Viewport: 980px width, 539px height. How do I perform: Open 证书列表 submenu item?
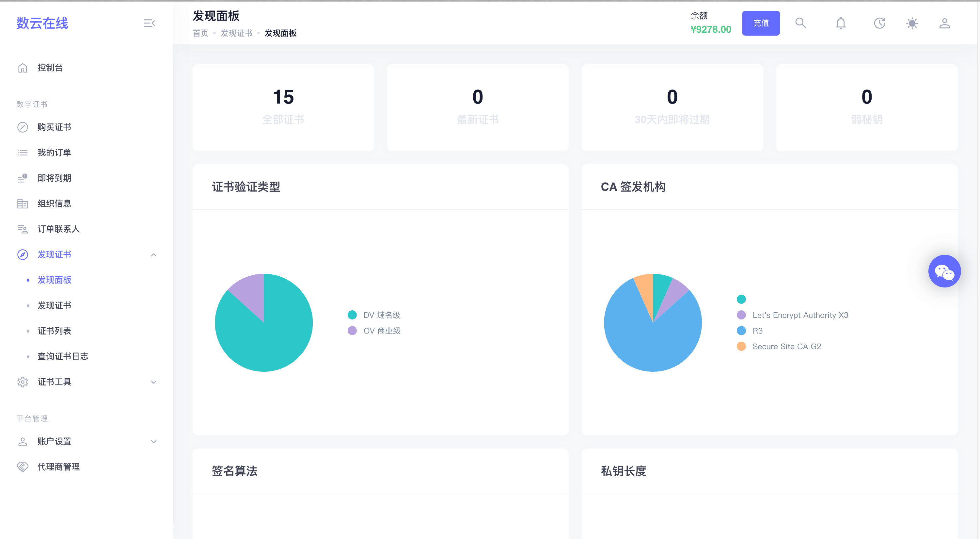point(55,331)
